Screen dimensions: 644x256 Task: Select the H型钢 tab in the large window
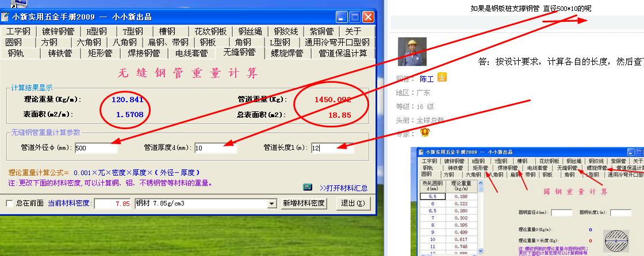pos(97,32)
